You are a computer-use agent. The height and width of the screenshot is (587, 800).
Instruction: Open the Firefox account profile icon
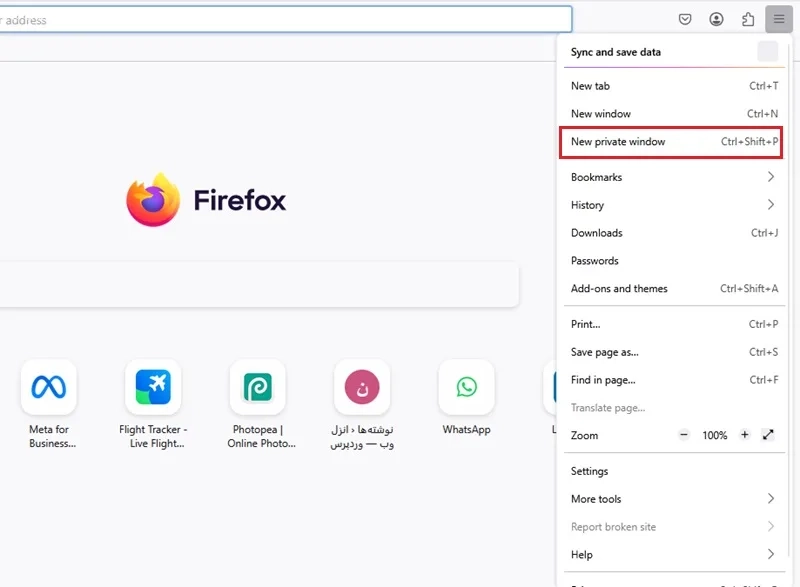click(716, 19)
